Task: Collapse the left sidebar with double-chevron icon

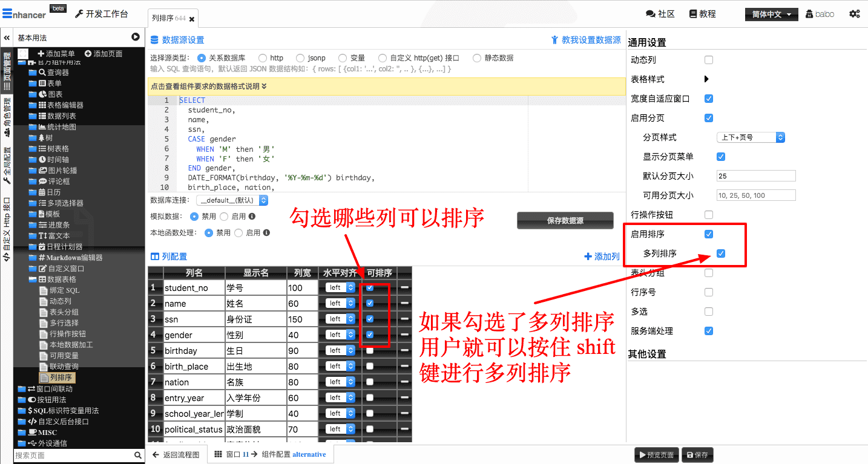Action: 7,38
